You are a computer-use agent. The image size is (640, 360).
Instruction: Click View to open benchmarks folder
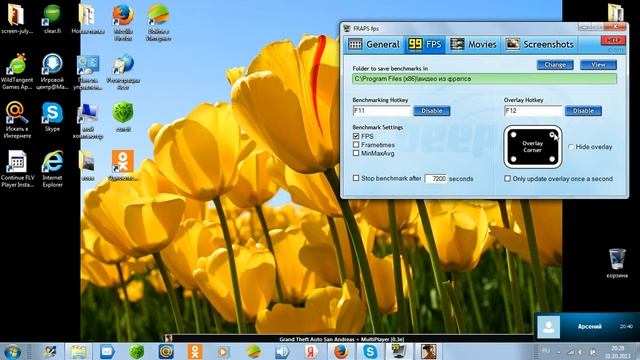pos(598,65)
